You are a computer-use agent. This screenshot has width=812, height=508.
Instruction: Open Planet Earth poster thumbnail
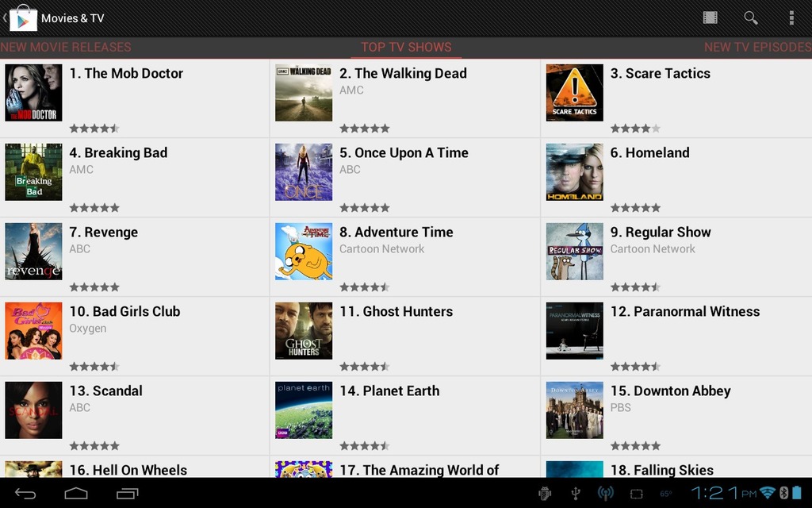[x=304, y=410]
